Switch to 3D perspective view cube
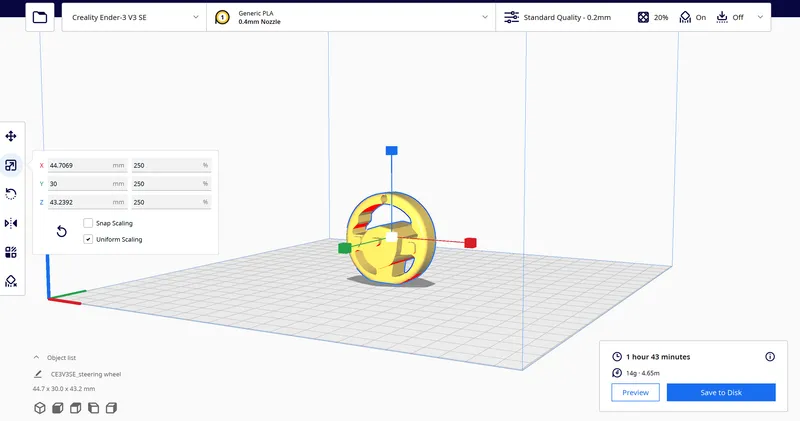 [40, 408]
